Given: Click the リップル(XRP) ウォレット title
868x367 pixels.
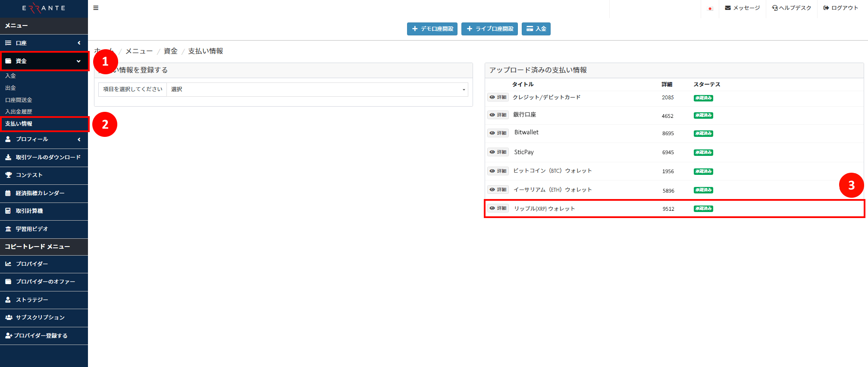Looking at the screenshot, I should [x=545, y=209].
